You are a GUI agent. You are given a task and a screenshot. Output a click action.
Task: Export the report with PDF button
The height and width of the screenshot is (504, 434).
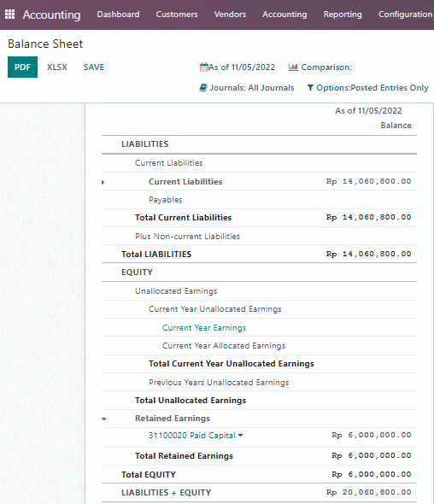pyautogui.click(x=22, y=67)
